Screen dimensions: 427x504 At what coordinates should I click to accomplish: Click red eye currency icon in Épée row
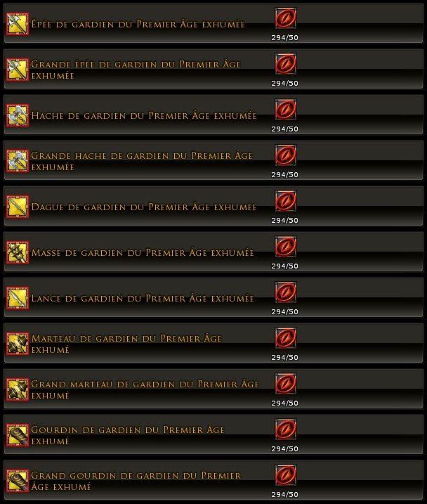pos(285,18)
